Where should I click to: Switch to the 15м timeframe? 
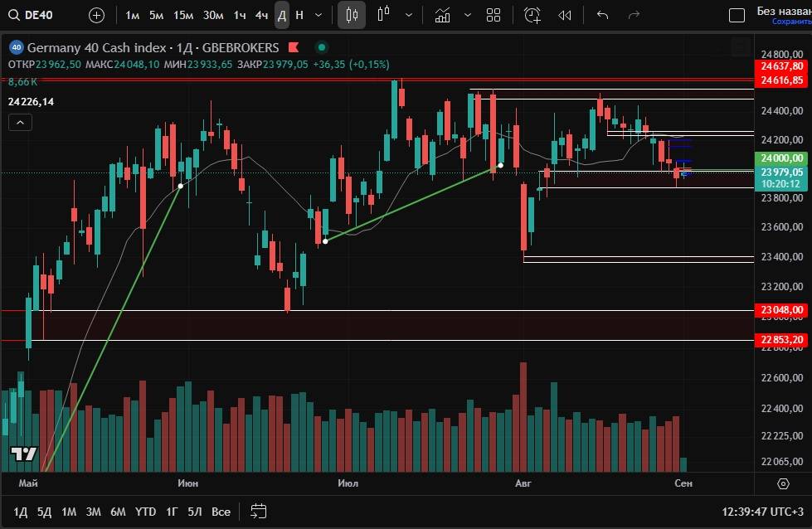[183, 15]
